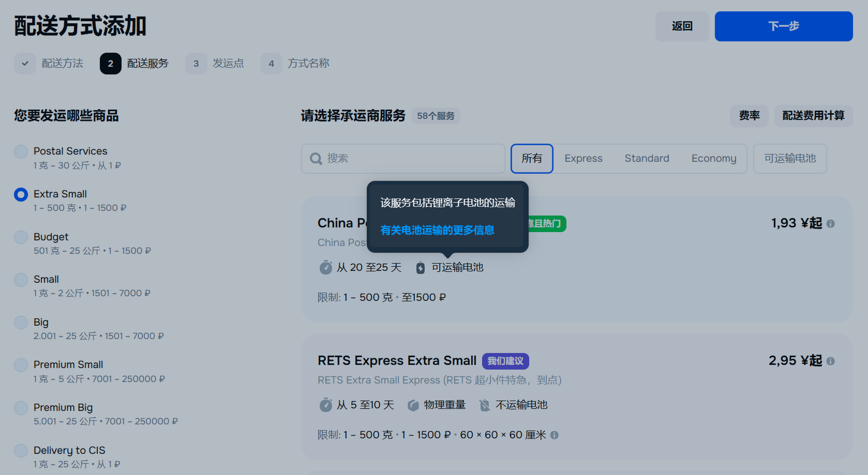
Task: Click the info icon next to 2,95 ¥ price
Action: coord(830,361)
